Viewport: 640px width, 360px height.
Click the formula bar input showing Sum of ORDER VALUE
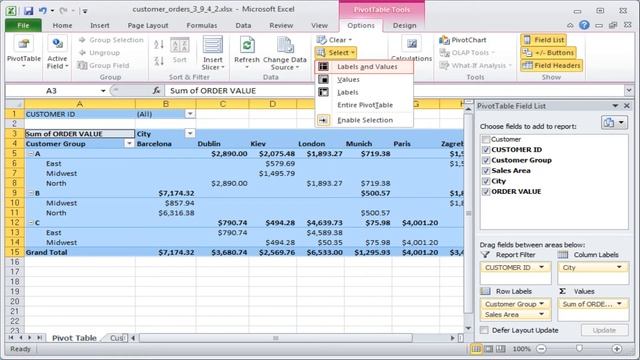tap(394, 91)
